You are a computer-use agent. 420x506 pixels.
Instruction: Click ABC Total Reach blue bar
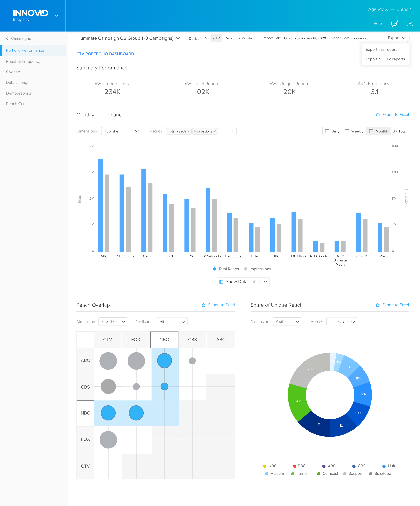pos(101,205)
